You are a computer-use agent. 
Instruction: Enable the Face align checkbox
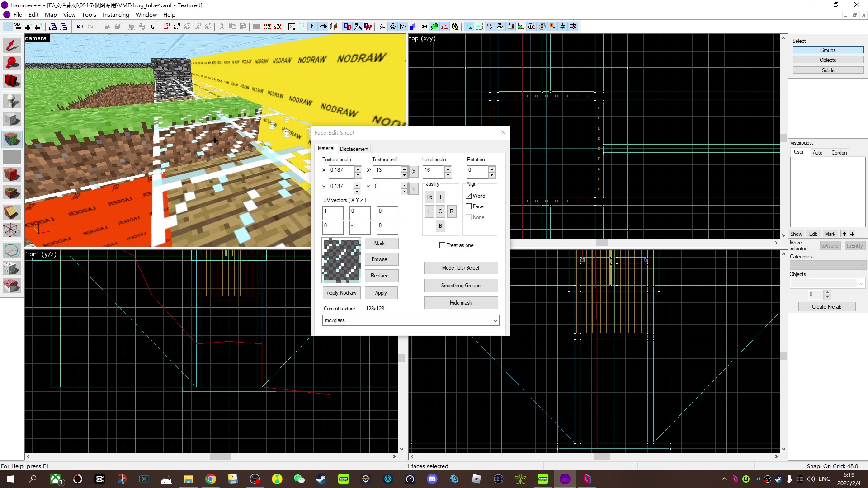tap(469, 206)
